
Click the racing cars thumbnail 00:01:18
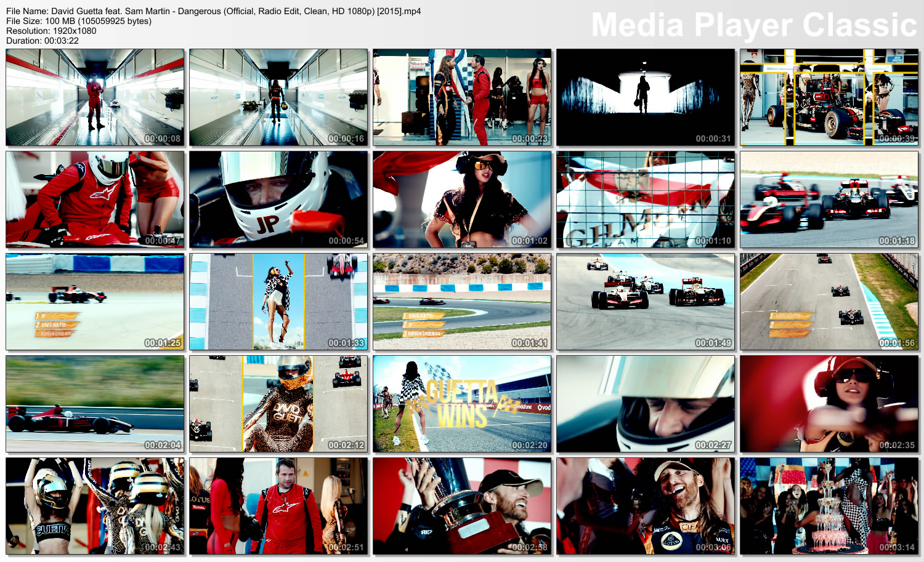click(829, 199)
